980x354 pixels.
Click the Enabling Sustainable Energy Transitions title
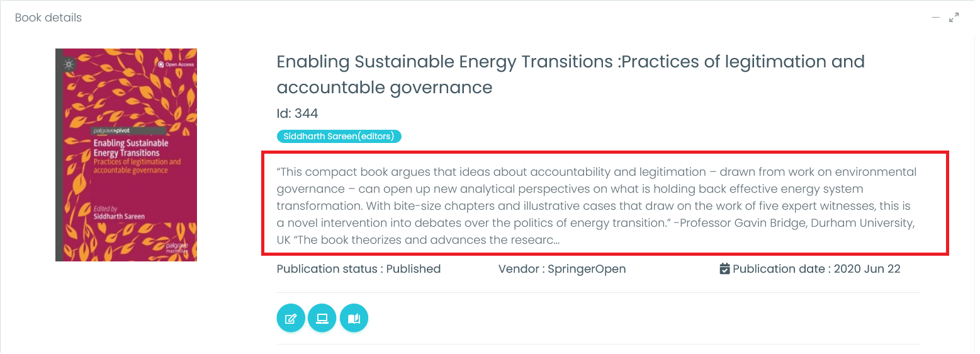point(570,74)
